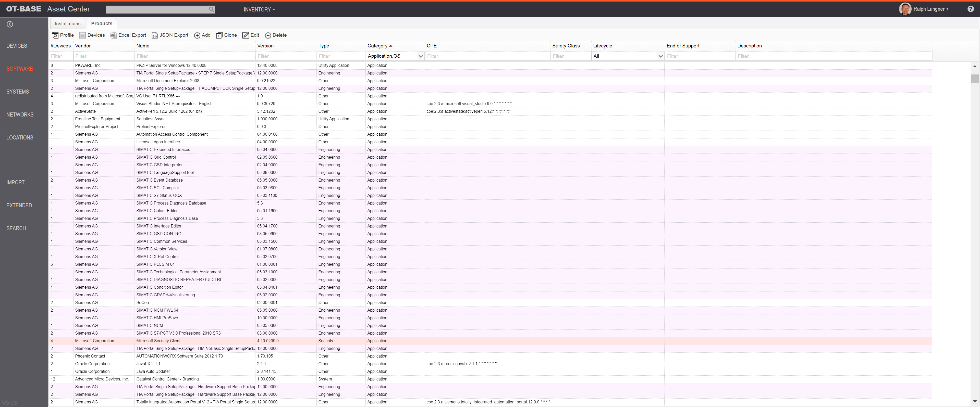
Task: Go to SEARCH in the sidebar
Action: coord(16,228)
